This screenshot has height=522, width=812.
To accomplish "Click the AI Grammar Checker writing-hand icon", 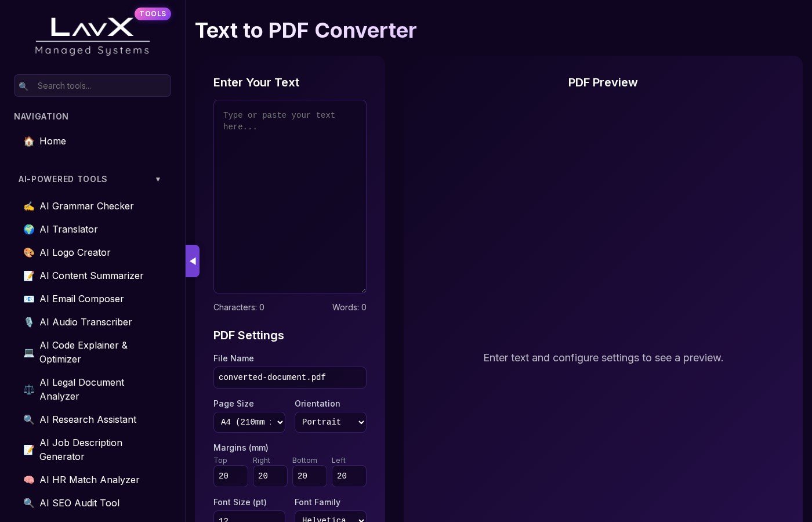I will 28,206.
